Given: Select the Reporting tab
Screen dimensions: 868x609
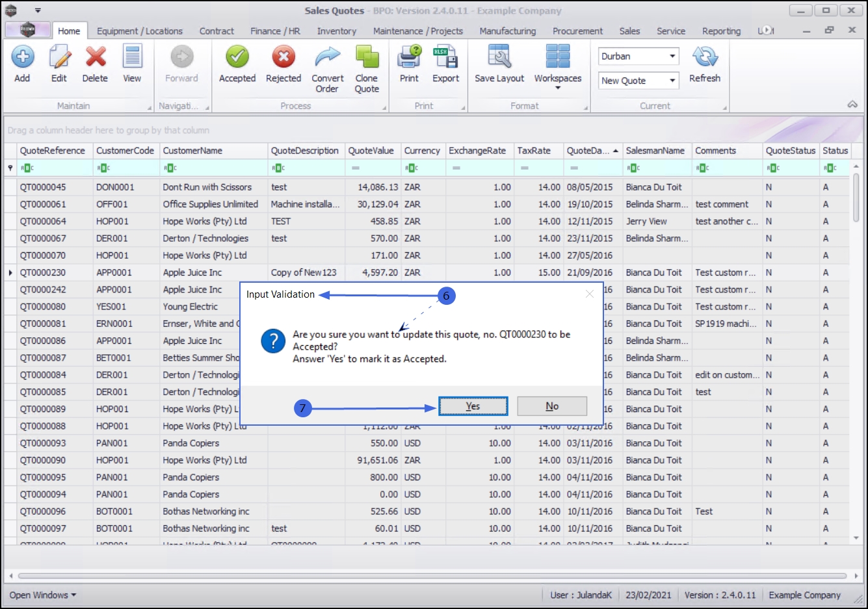Looking at the screenshot, I should 721,31.
